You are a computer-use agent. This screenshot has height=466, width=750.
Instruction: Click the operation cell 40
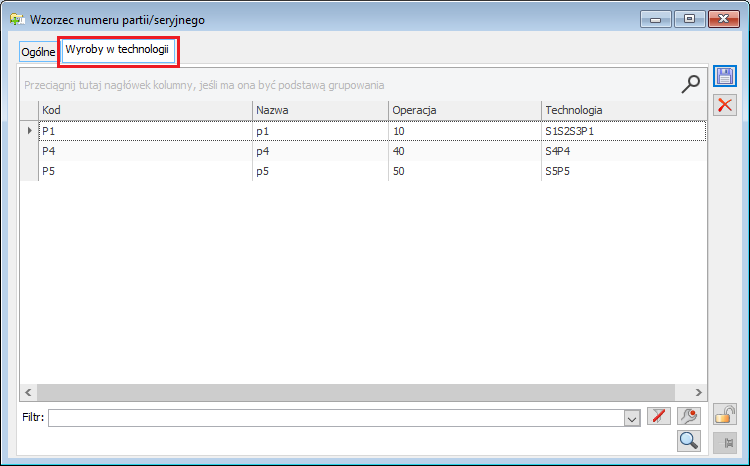pos(464,151)
